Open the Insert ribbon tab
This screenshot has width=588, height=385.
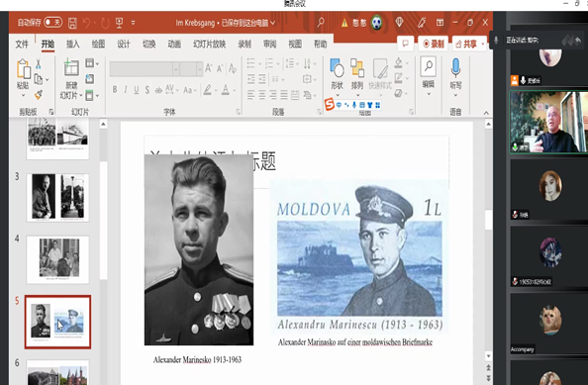tap(72, 44)
